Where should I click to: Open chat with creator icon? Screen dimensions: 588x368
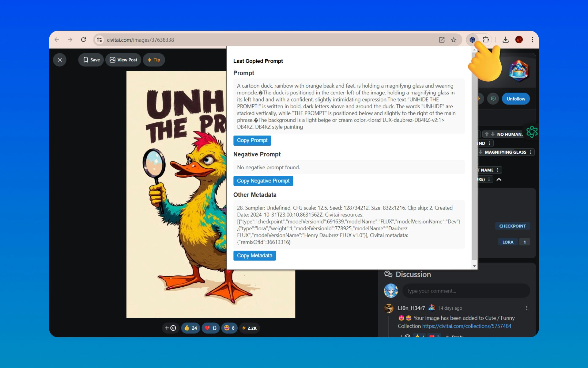(493, 99)
